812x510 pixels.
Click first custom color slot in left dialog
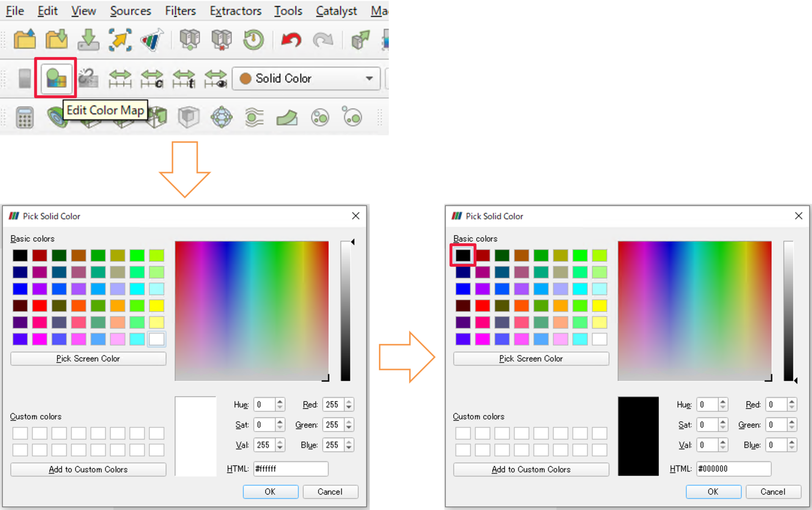20,433
